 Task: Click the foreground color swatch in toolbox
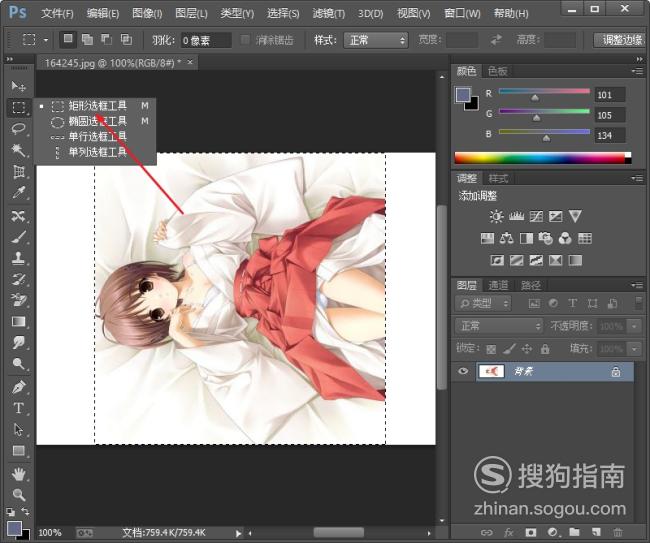[14, 528]
